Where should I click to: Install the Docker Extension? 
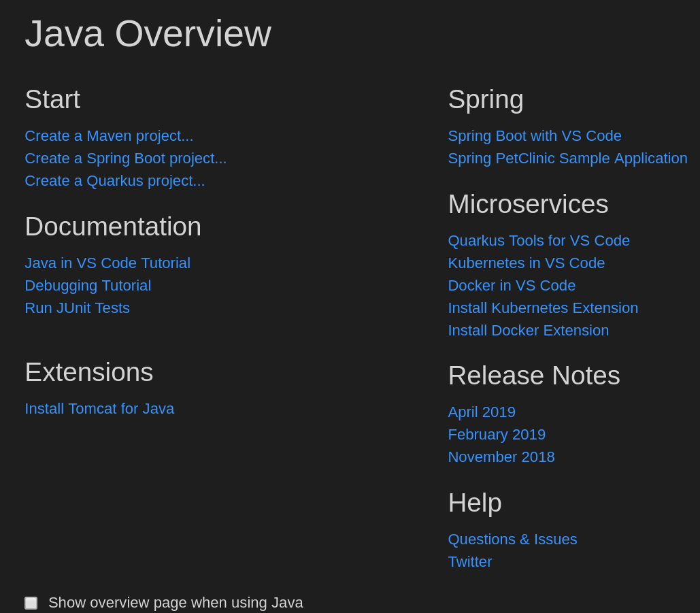click(x=529, y=330)
